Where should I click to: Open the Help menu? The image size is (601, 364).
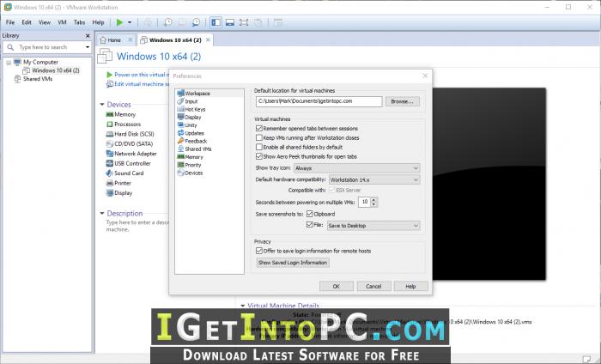98,22
